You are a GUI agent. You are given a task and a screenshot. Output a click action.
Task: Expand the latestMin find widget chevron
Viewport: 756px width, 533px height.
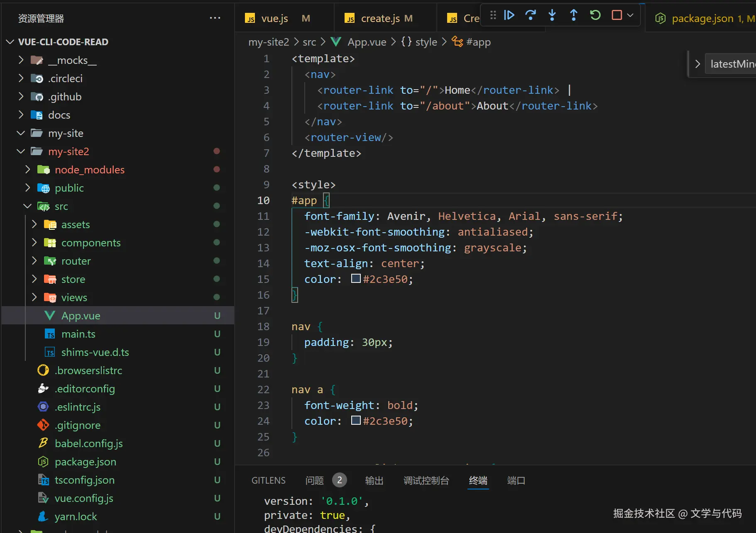(x=697, y=64)
